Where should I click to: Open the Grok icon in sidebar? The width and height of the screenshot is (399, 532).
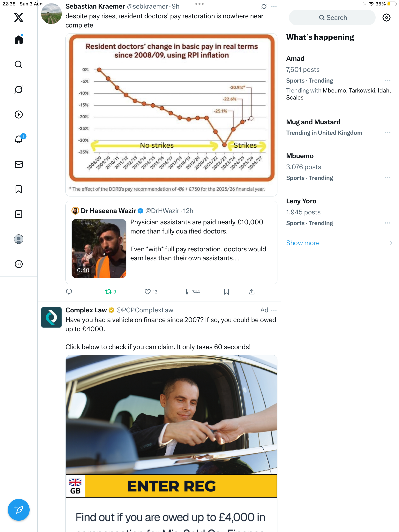(x=19, y=89)
